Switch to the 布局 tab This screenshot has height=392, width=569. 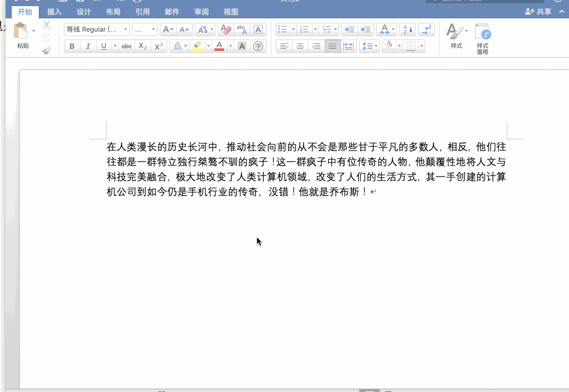tap(113, 12)
